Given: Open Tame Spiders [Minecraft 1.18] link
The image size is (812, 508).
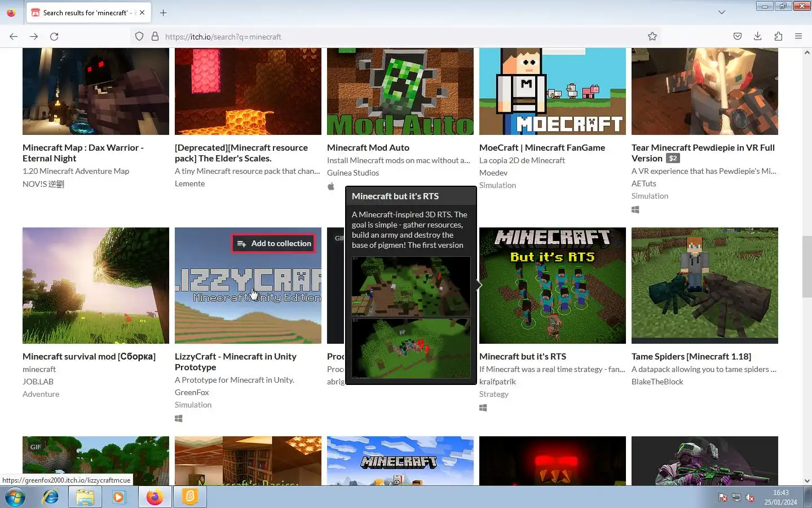Looking at the screenshot, I should point(691,357).
